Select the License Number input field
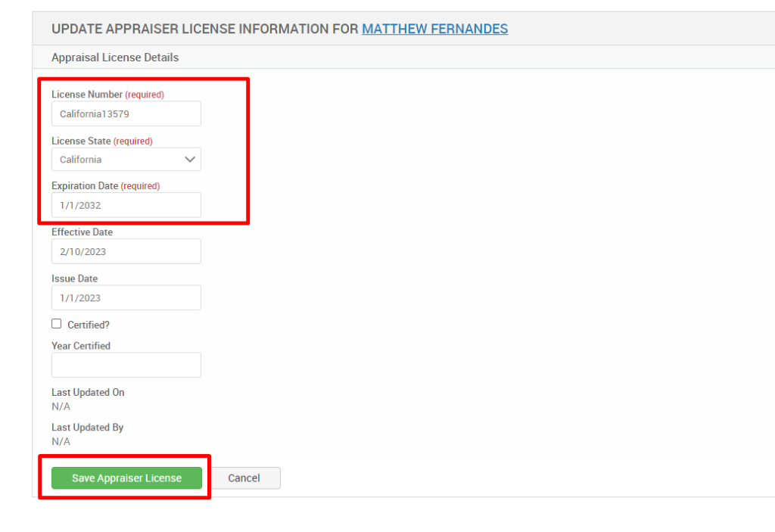 pyautogui.click(x=126, y=114)
